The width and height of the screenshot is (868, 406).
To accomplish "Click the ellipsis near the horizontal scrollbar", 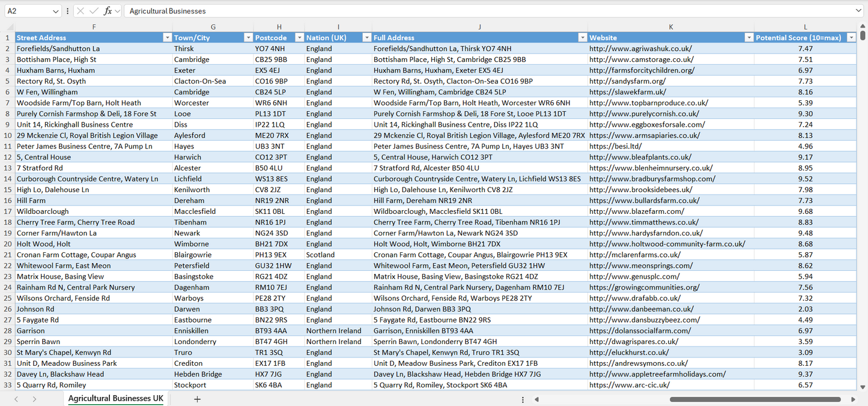I will pos(522,399).
